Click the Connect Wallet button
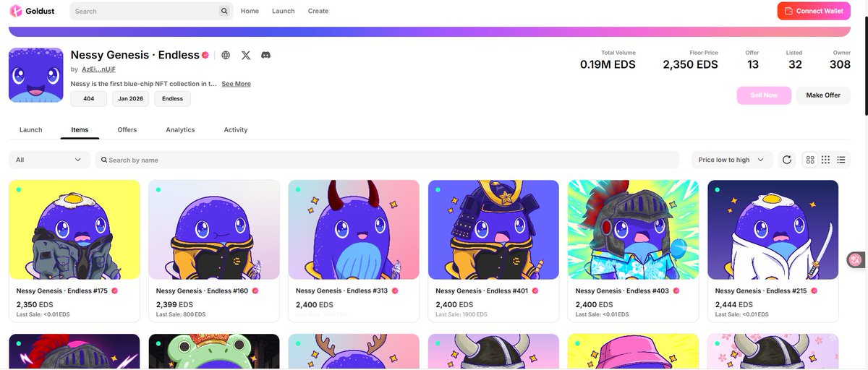This screenshot has width=868, height=370. (x=814, y=11)
